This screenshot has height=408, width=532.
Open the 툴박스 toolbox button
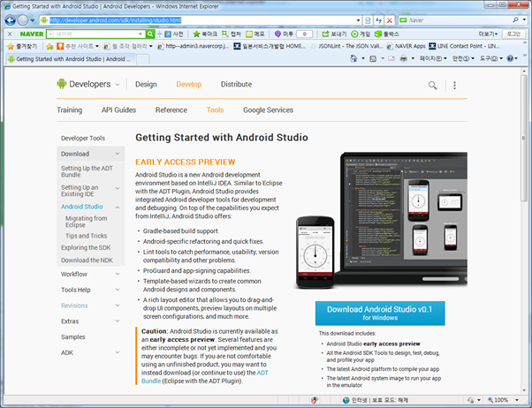387,34
